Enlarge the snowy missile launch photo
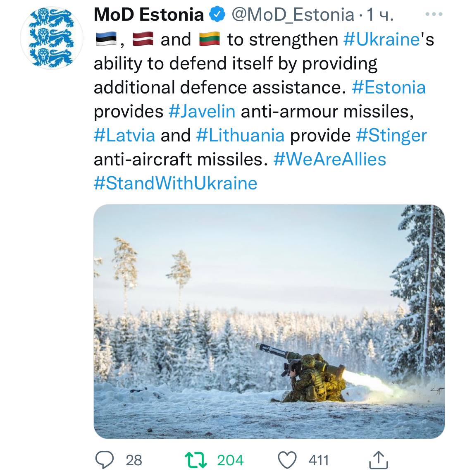465x476 pixels. click(269, 321)
